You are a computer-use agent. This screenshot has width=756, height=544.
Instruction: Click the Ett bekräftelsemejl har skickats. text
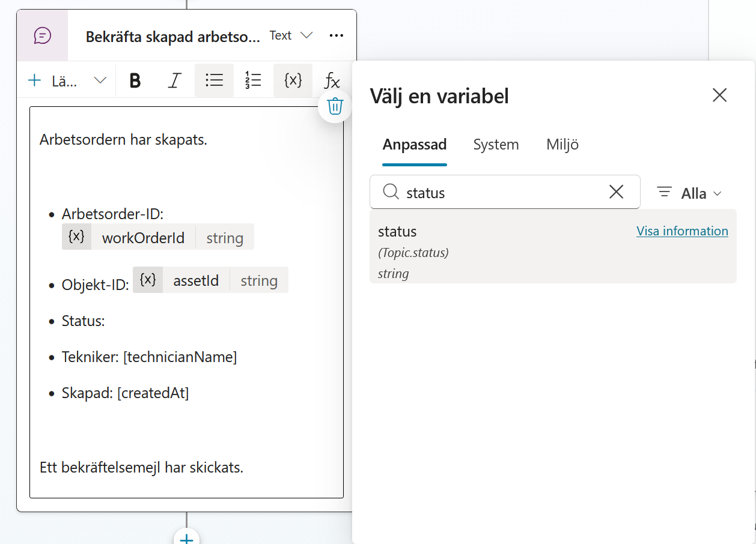pos(141,468)
